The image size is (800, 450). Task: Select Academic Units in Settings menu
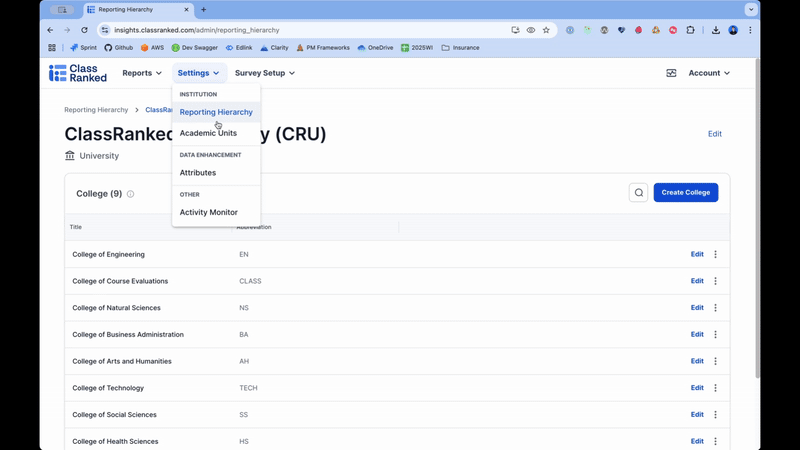(x=216, y=133)
